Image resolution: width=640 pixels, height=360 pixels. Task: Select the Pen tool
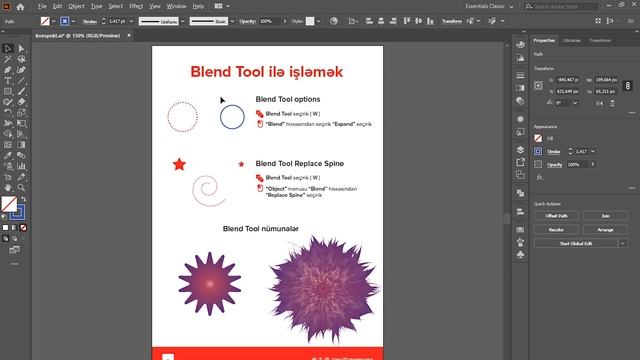[8, 70]
